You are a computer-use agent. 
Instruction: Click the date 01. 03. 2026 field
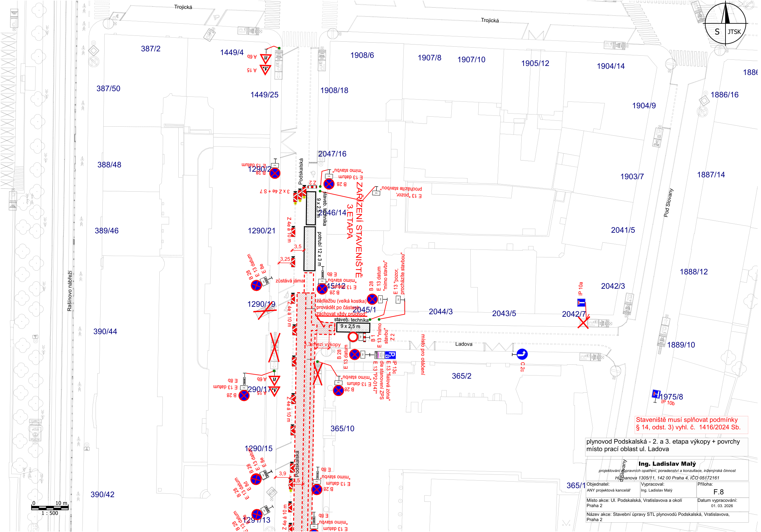pyautogui.click(x=721, y=506)
